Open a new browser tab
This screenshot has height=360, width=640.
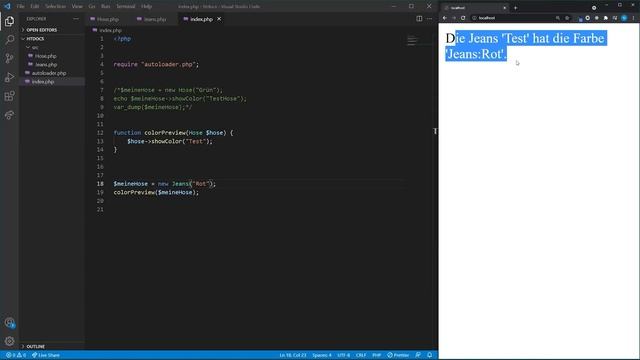[516, 8]
